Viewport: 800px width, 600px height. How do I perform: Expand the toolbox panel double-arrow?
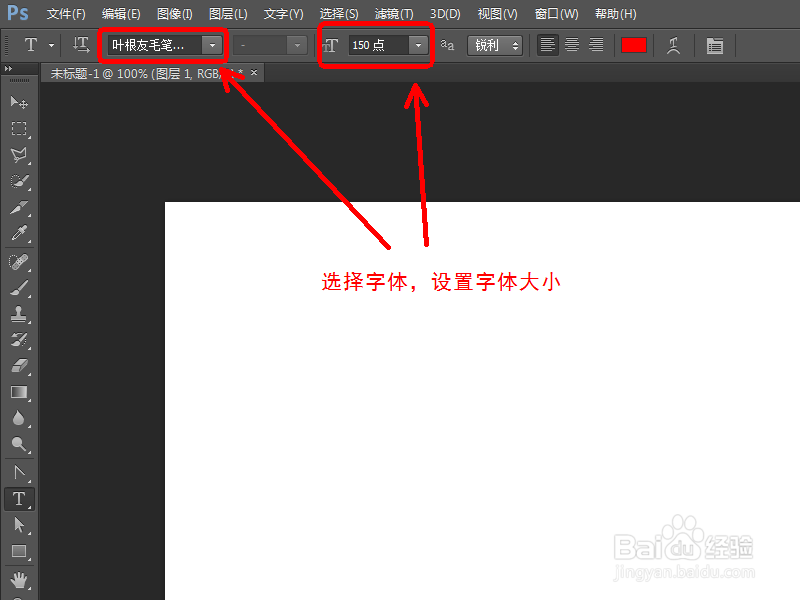point(8,68)
